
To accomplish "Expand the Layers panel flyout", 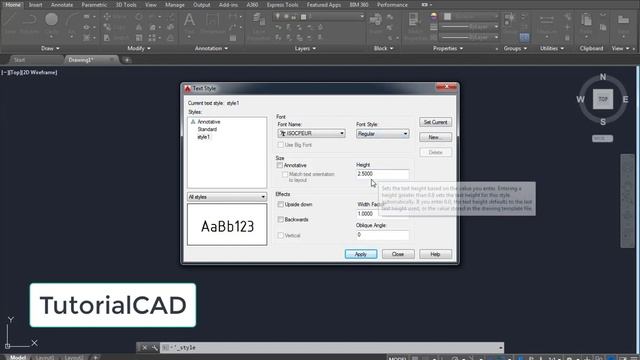I will coord(305,48).
